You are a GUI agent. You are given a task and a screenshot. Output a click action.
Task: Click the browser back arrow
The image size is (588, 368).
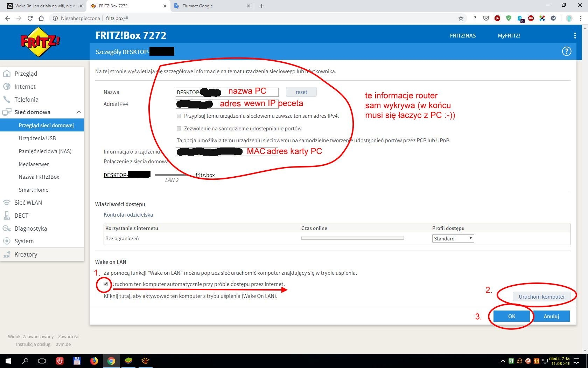click(x=8, y=18)
